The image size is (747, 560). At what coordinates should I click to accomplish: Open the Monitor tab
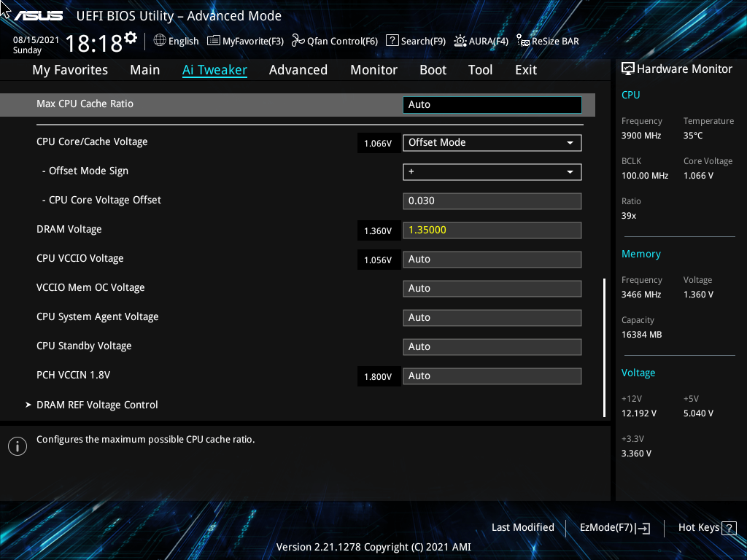point(374,70)
